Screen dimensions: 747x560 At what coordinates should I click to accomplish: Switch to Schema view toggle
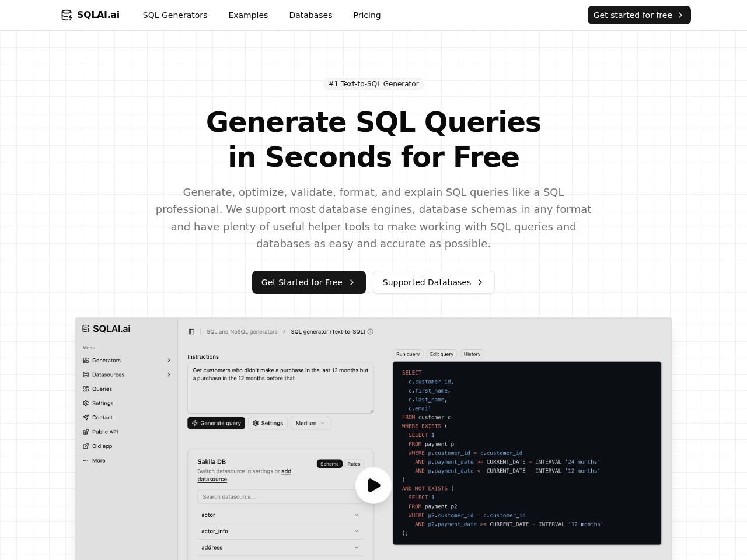(329, 464)
